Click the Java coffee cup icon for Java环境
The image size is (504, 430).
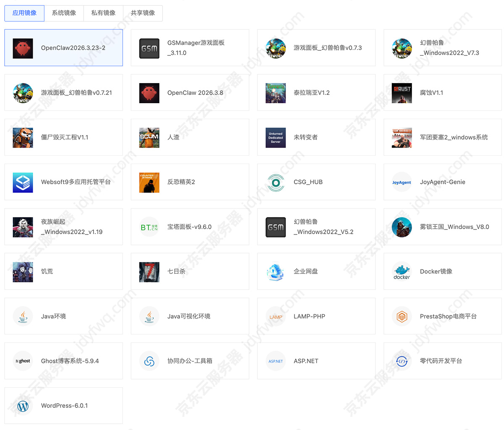(x=23, y=316)
